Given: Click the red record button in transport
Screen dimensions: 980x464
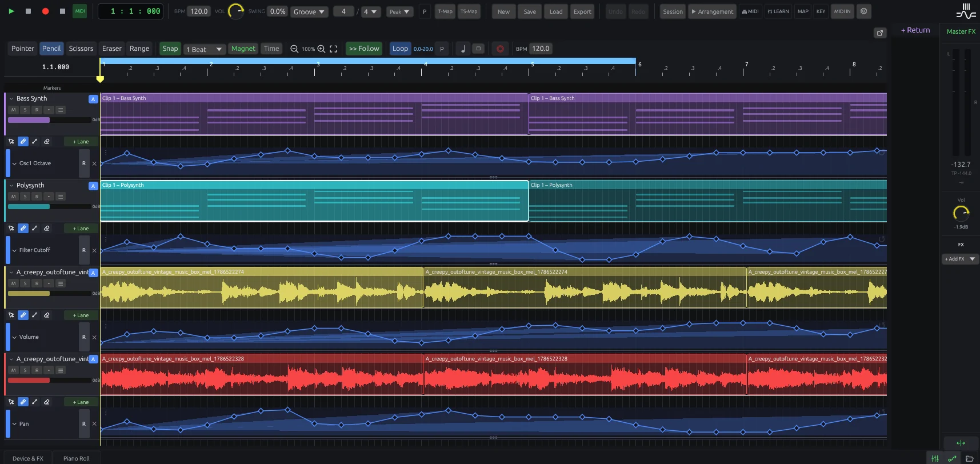Looking at the screenshot, I should pos(45,11).
